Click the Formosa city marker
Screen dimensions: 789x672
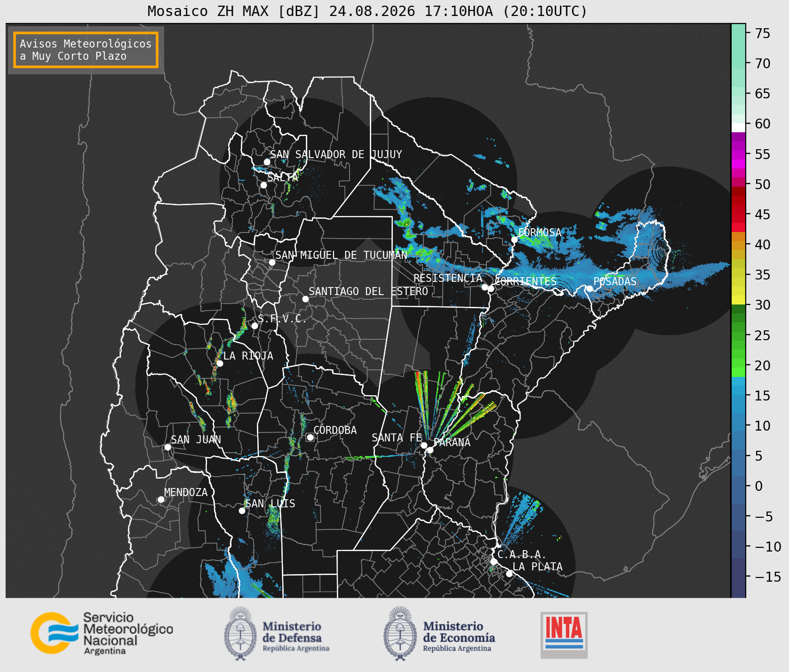[514, 240]
